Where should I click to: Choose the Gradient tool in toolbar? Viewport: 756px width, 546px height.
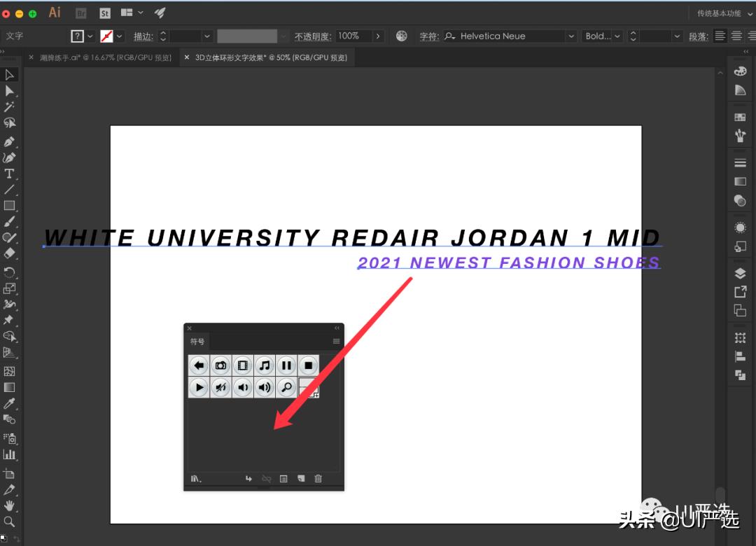(x=9, y=387)
